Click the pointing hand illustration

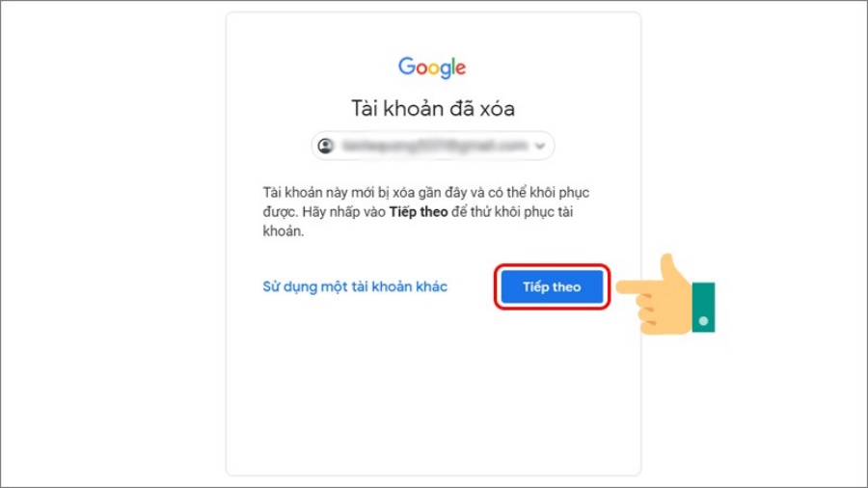[x=665, y=294]
